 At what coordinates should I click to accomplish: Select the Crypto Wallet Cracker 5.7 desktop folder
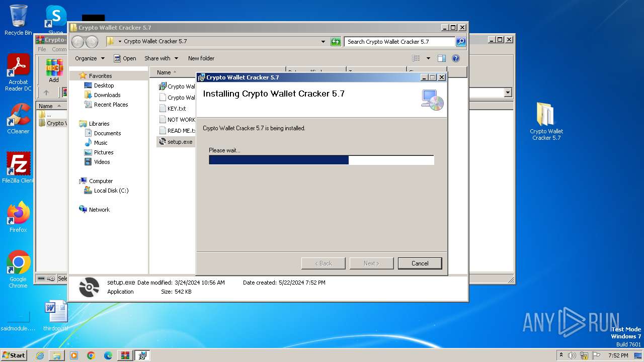(546, 122)
